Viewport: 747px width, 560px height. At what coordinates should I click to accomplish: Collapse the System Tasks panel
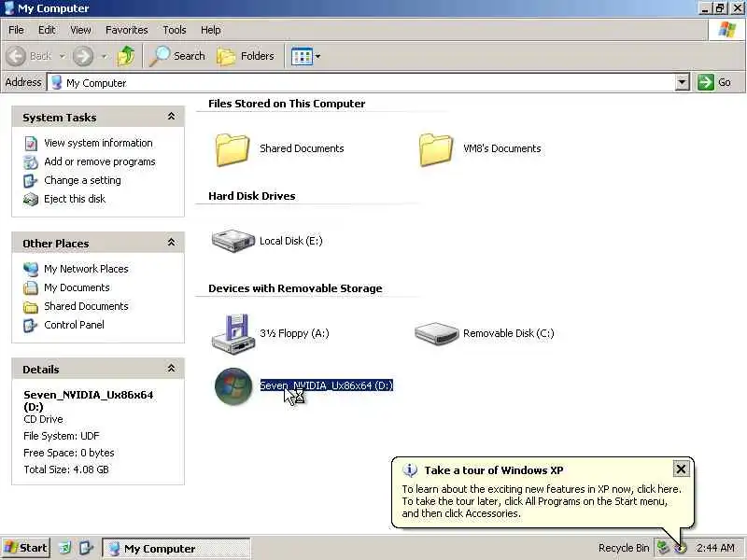[x=171, y=117]
